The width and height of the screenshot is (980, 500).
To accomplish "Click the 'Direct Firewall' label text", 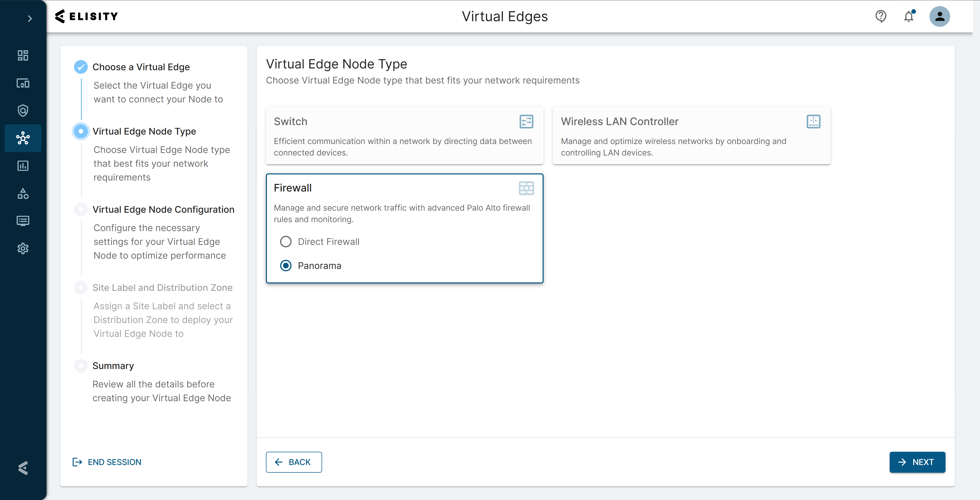I will 329,241.
